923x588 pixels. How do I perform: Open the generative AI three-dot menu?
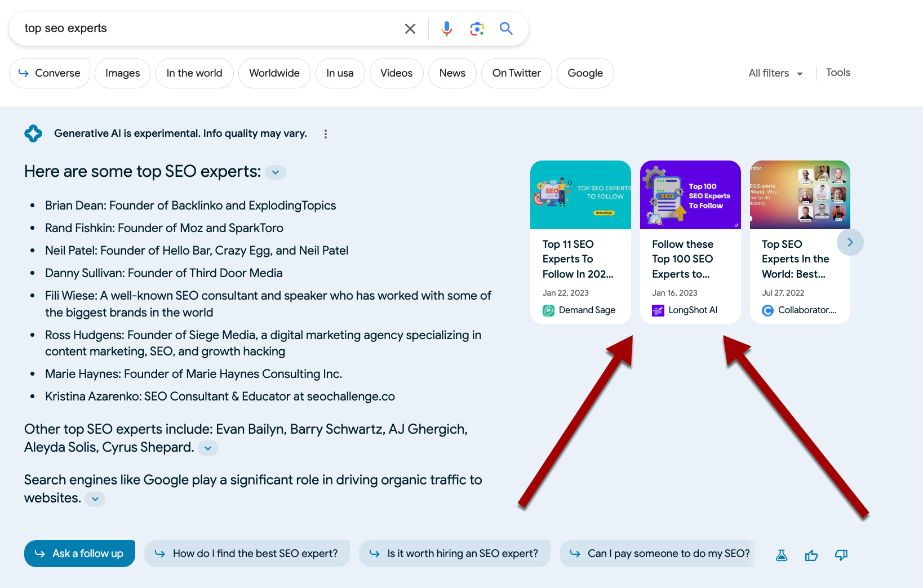(x=326, y=134)
